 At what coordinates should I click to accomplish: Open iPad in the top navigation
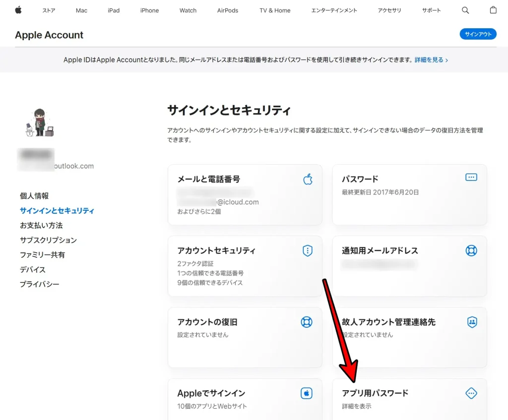[x=114, y=10]
